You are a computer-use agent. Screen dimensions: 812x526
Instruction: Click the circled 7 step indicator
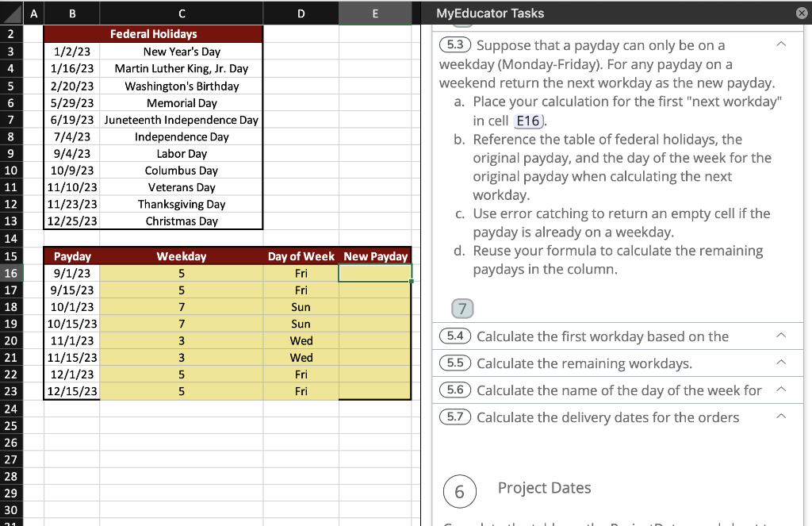point(461,308)
